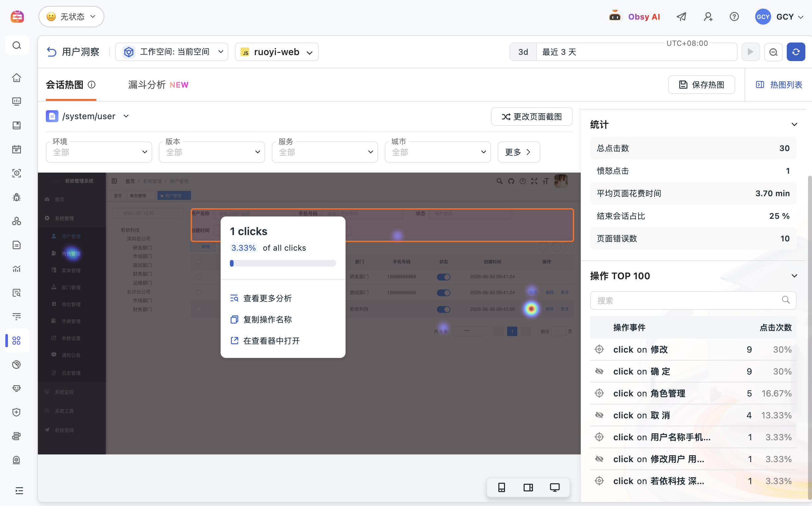Click the info icon beside 会话热图
812x506 pixels.
coord(91,85)
